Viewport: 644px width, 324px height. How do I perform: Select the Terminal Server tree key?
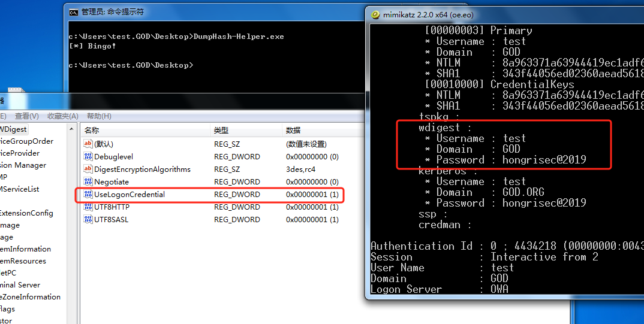20,284
